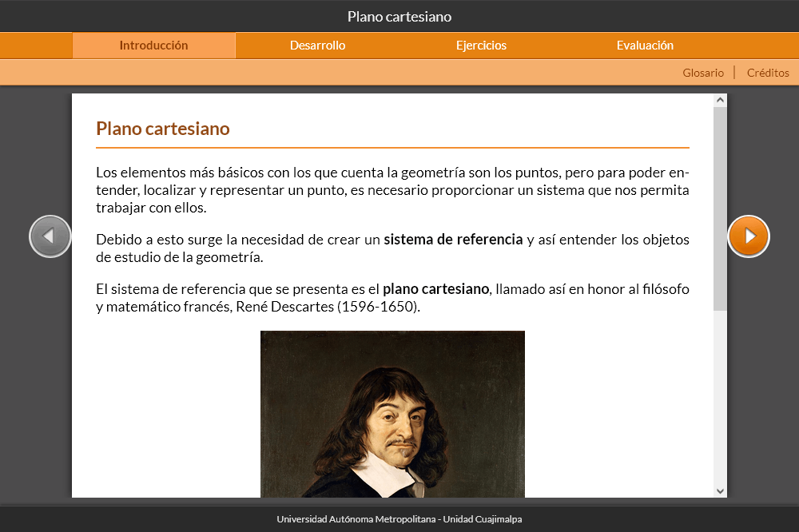The height and width of the screenshot is (532, 799).
Task: Switch to the Desarrollo tab
Action: point(317,46)
